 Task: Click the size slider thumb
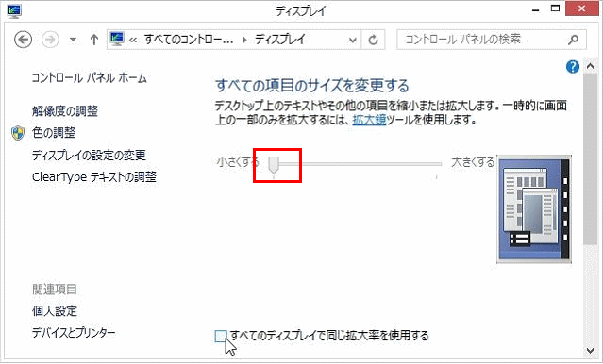(x=274, y=165)
